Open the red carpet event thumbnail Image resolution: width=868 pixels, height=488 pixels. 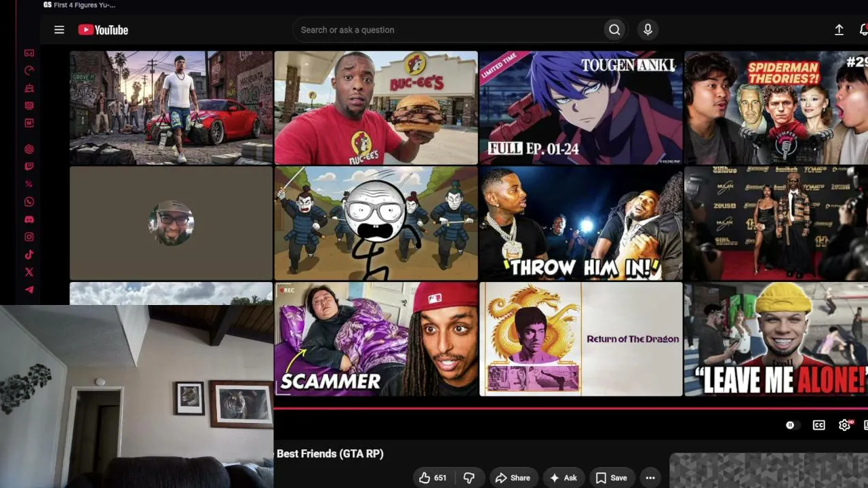(776, 224)
